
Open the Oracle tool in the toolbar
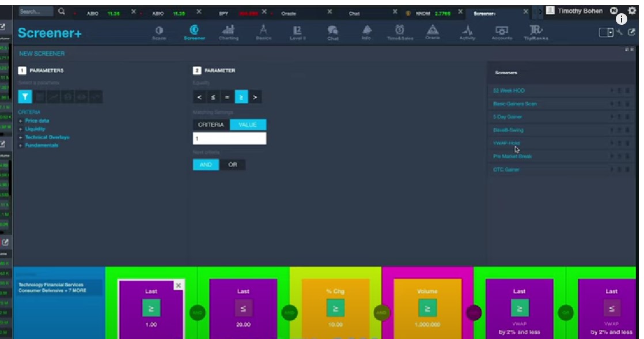click(x=433, y=33)
